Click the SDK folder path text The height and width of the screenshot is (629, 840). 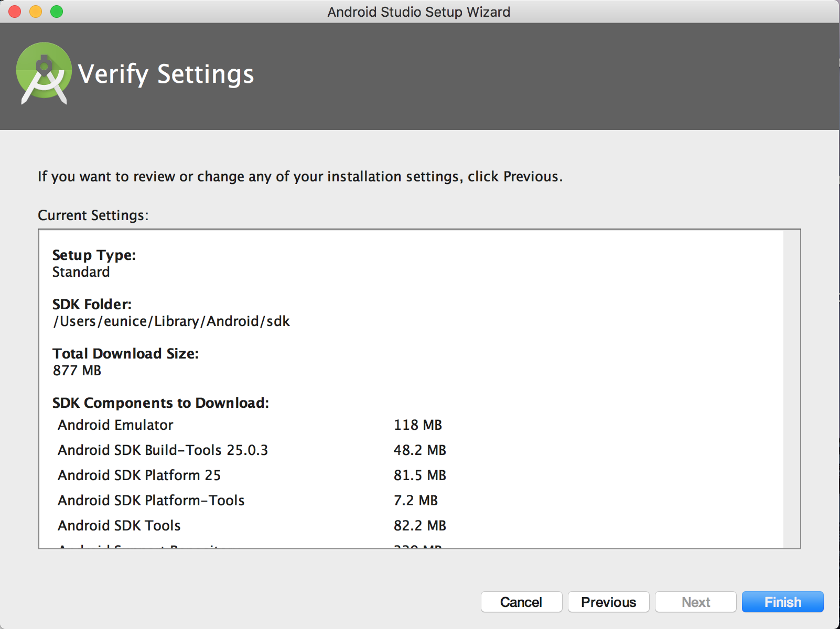click(x=171, y=321)
